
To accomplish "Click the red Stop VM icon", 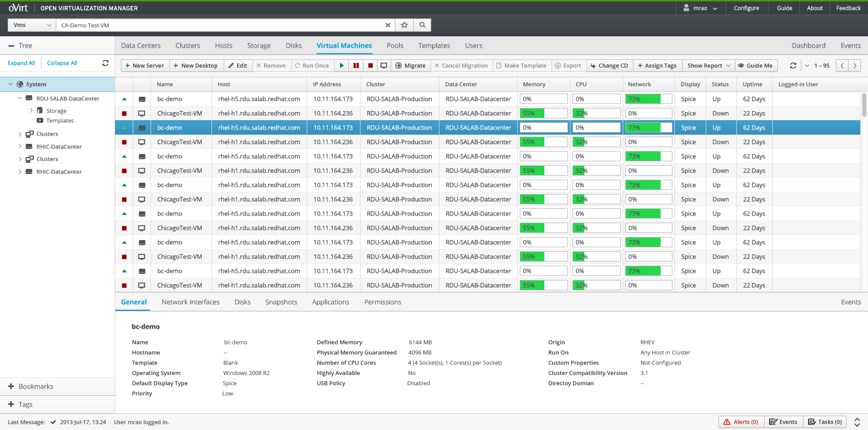I will pyautogui.click(x=370, y=66).
